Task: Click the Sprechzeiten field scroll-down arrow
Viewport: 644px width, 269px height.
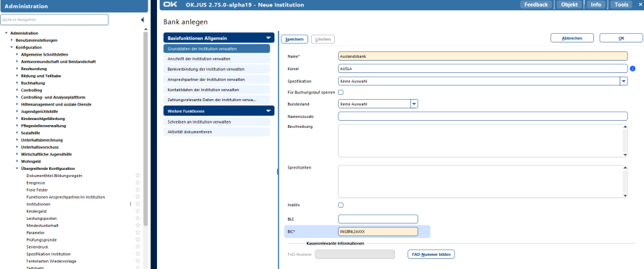Action: pos(625,195)
